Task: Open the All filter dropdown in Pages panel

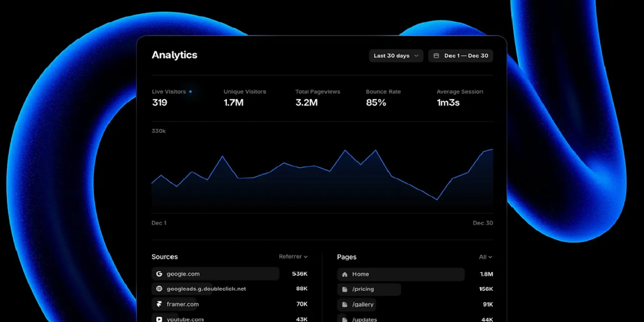Action: pyautogui.click(x=484, y=257)
